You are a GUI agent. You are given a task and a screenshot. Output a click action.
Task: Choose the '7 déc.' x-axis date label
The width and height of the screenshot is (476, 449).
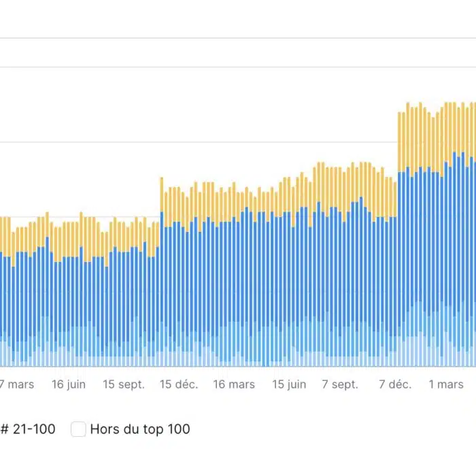(395, 384)
